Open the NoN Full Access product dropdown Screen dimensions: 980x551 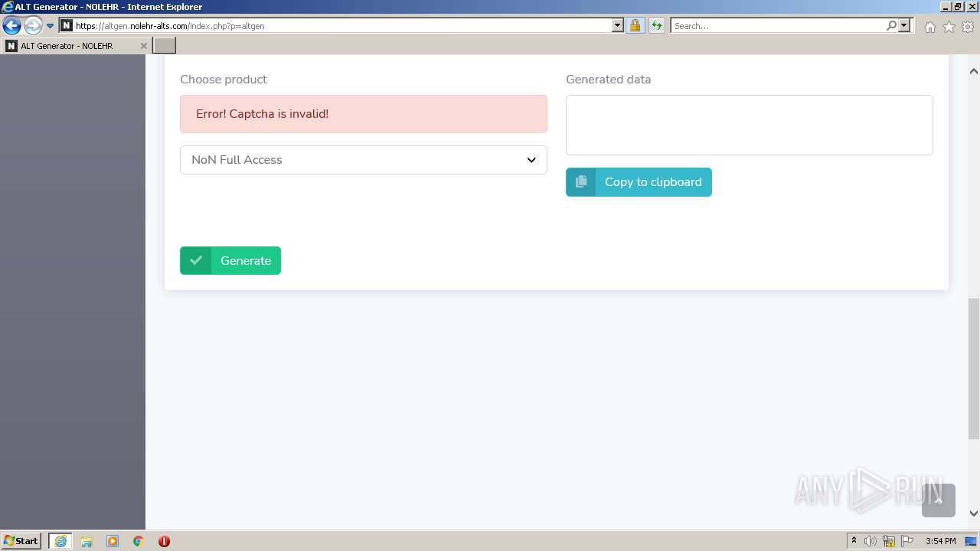[364, 160]
